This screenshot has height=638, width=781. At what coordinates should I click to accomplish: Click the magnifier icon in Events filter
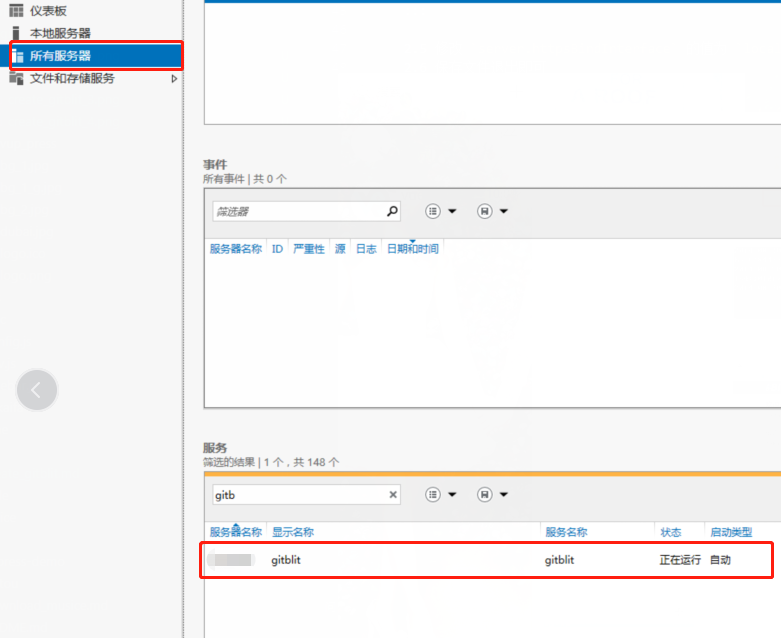392,211
